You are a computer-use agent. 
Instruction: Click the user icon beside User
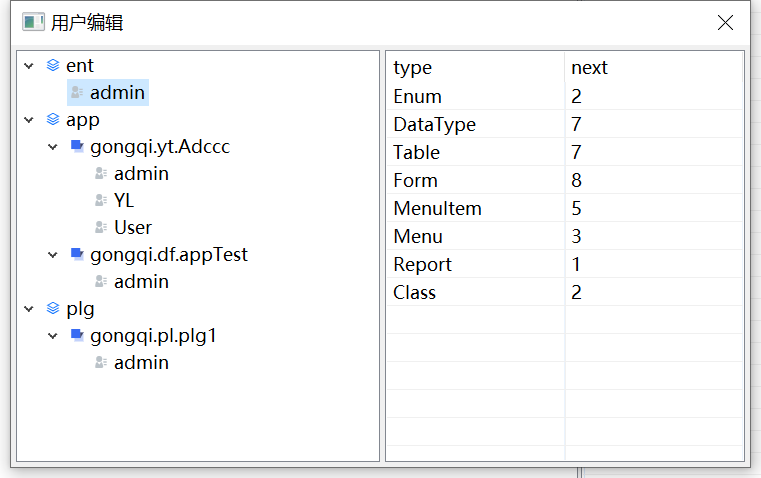click(101, 228)
